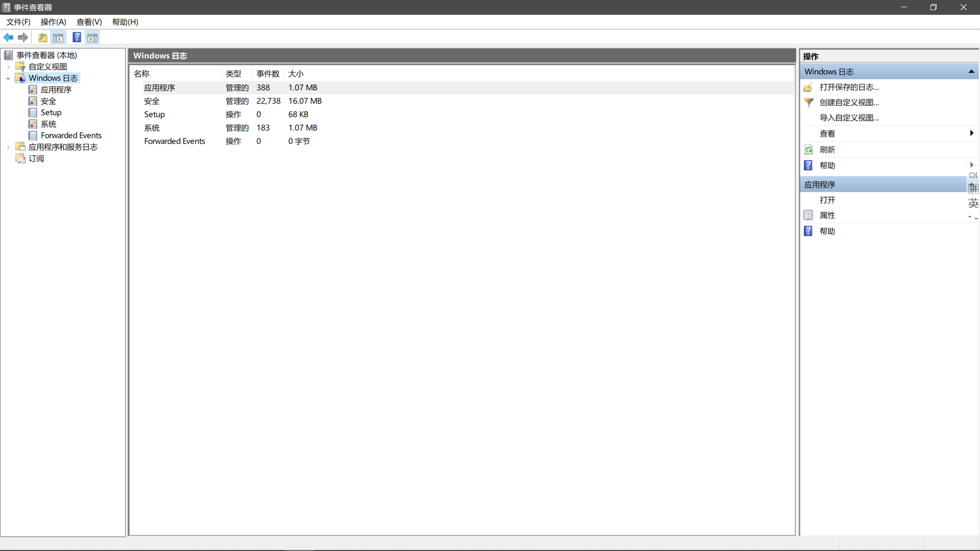Click the Help question-mark toolbar icon
This screenshot has height=551, width=980.
pyautogui.click(x=77, y=37)
